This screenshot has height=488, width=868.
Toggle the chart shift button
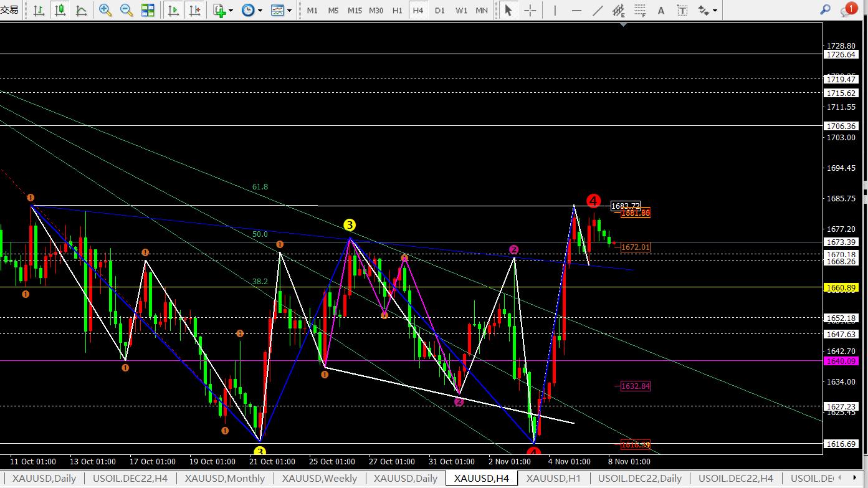[195, 11]
